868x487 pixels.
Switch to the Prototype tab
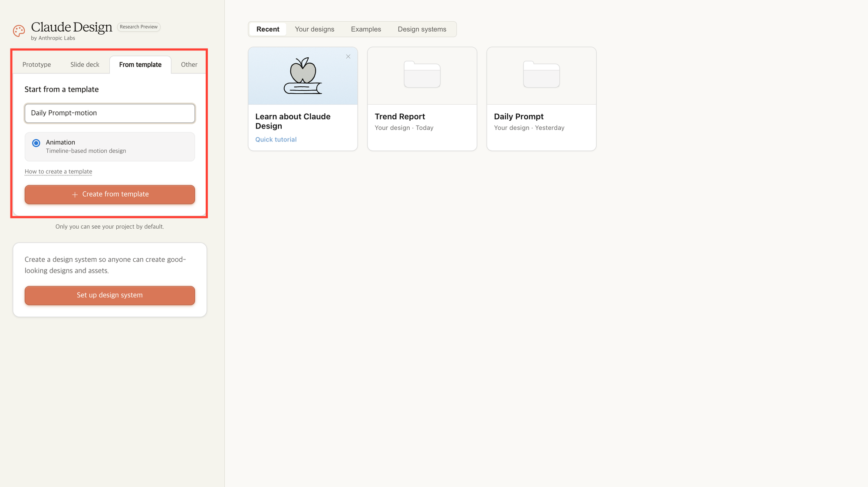pyautogui.click(x=36, y=65)
